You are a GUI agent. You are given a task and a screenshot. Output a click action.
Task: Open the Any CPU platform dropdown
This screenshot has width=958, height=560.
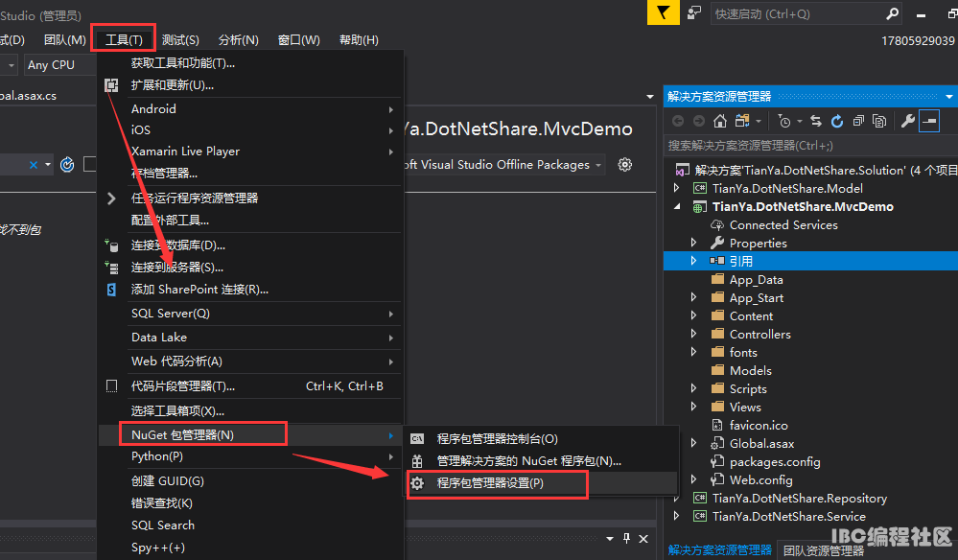click(59, 65)
